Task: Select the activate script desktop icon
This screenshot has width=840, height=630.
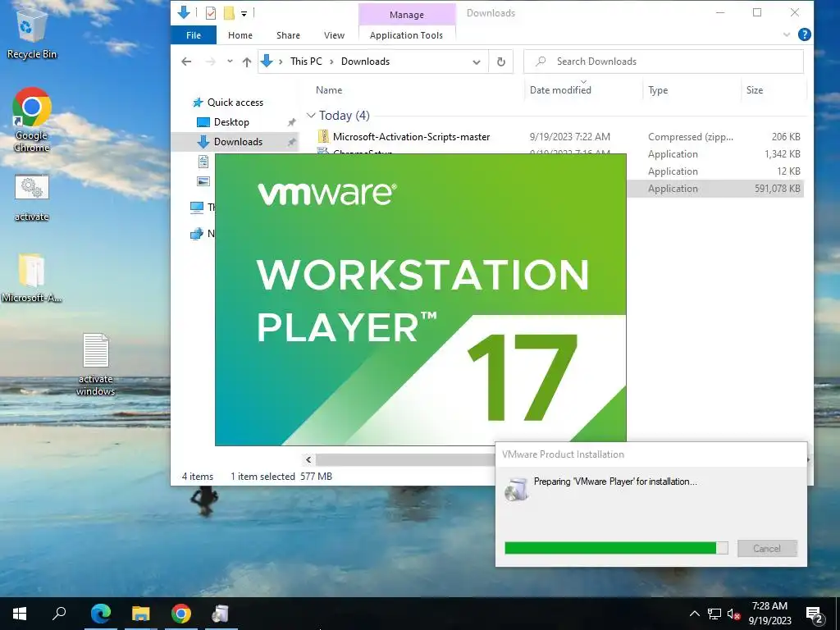Action: click(x=32, y=197)
